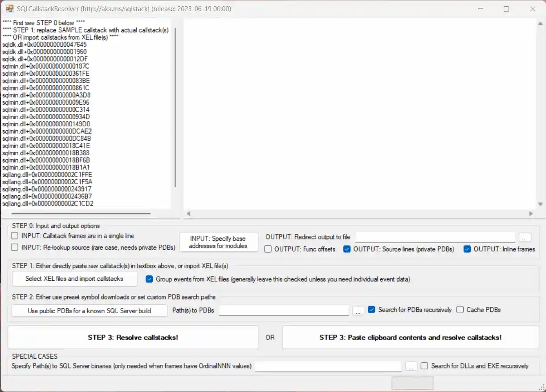Click browse button beside Redirect output to file
The height and width of the screenshot is (392, 546).
coord(525,237)
